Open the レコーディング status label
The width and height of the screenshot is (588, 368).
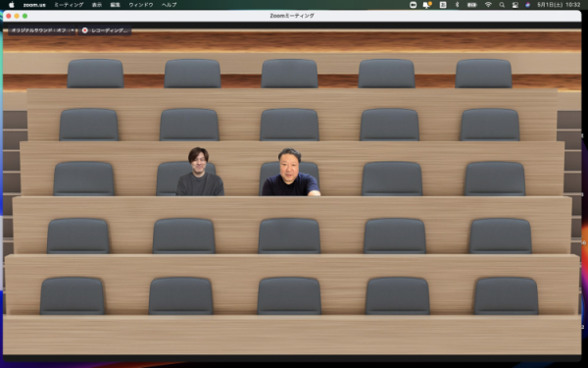click(x=109, y=30)
